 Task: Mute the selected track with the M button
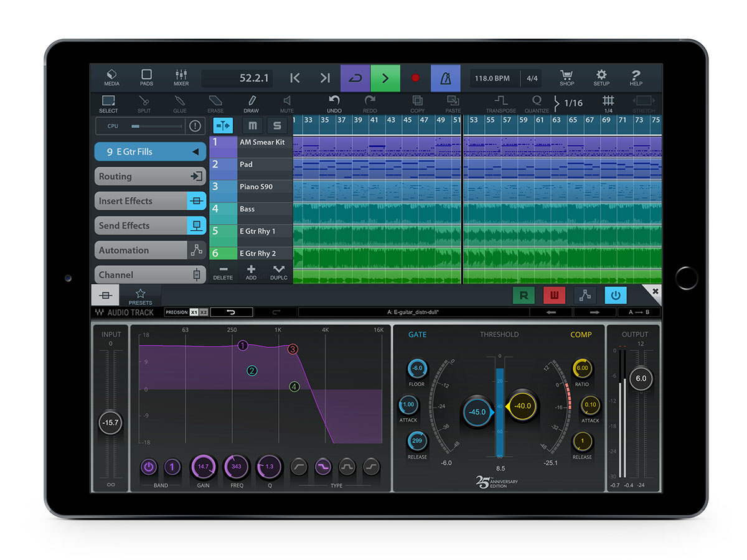pos(252,125)
